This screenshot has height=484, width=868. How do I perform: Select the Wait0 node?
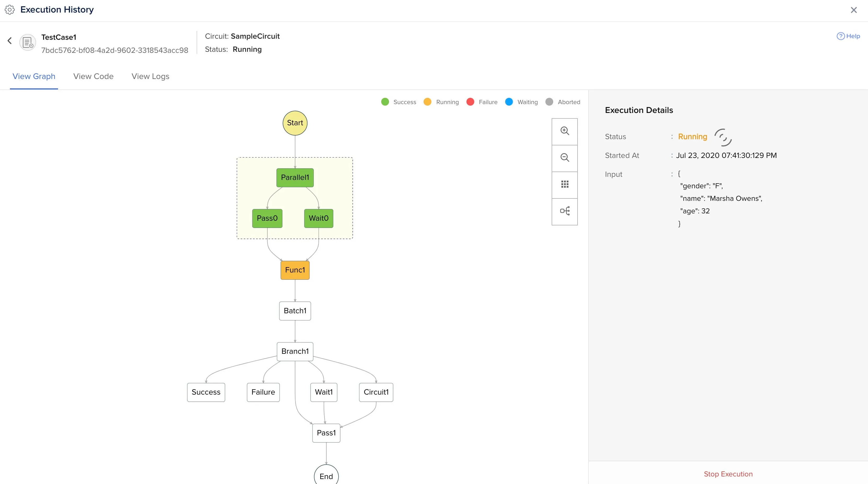pos(318,218)
